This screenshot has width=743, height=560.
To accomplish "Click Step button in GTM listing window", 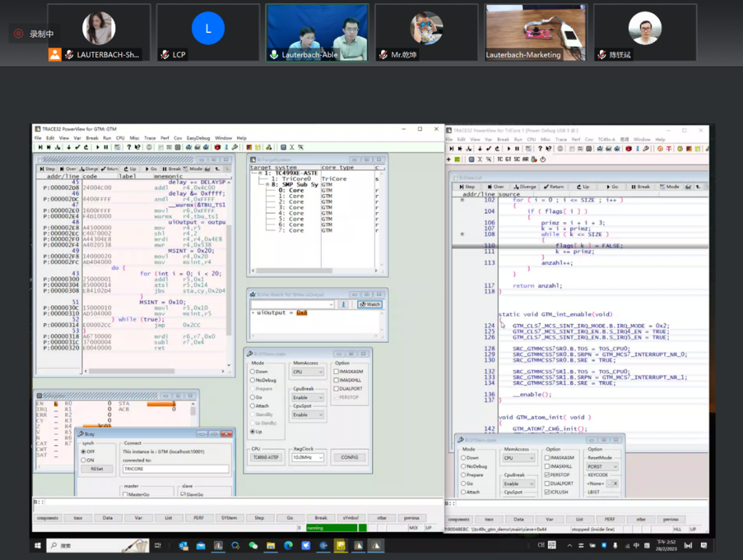I will click(x=48, y=169).
